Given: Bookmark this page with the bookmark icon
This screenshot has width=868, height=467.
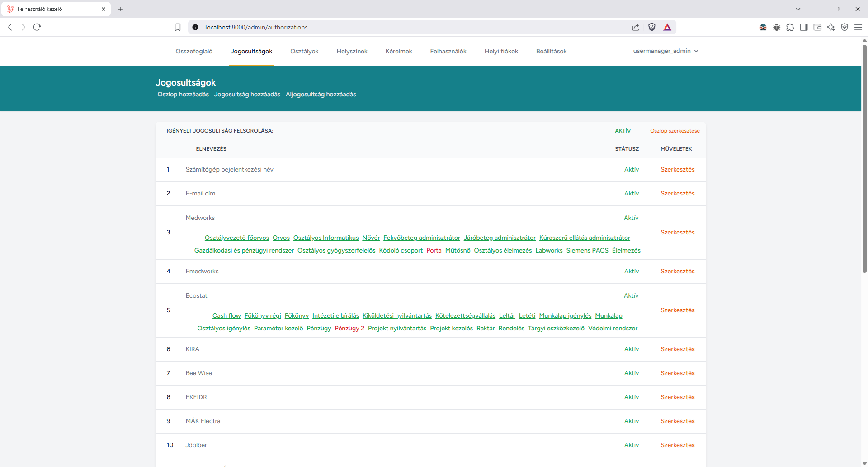Looking at the screenshot, I should pos(178,27).
